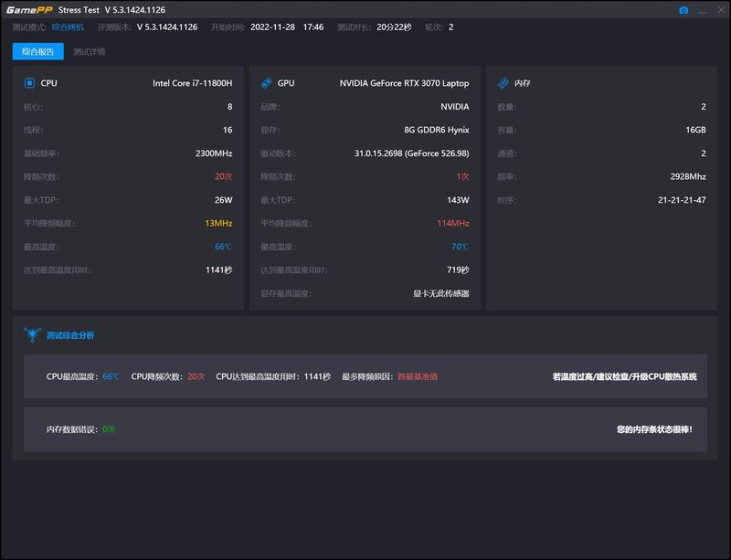Click the memory timing 21-21-21-47 value
Viewport: 731px width, 560px height.
[682, 199]
